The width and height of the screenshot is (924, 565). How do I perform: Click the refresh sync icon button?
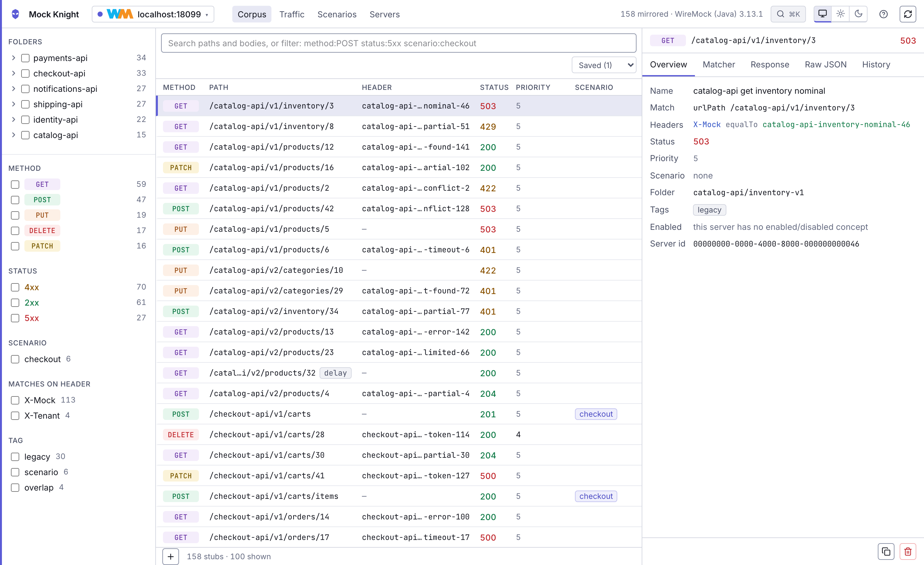[908, 14]
